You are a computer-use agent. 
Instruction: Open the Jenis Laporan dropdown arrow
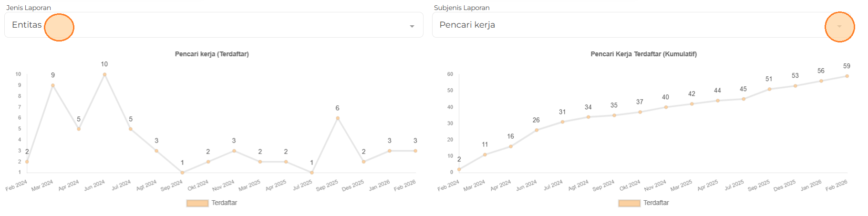pyautogui.click(x=412, y=26)
